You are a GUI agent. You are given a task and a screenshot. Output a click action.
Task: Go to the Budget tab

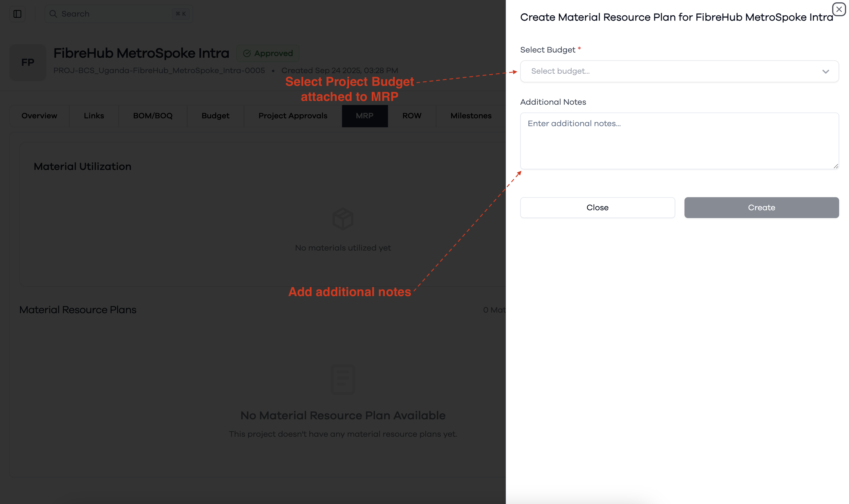[x=215, y=116]
